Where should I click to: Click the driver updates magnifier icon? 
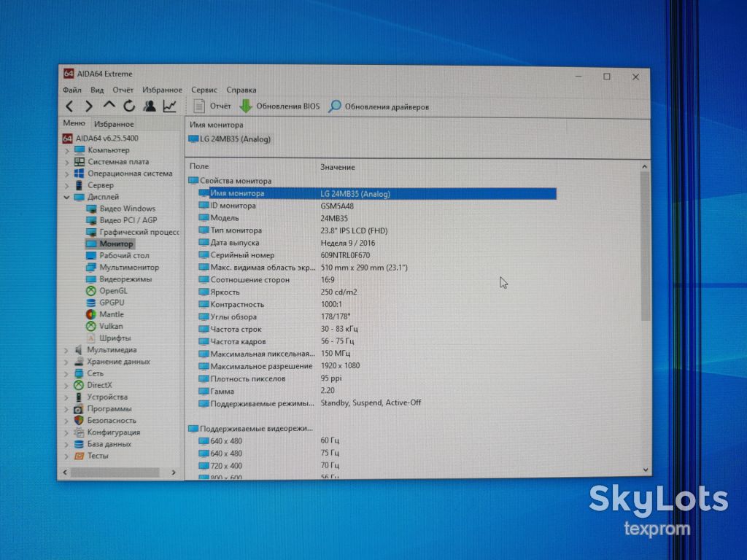pyautogui.click(x=334, y=106)
